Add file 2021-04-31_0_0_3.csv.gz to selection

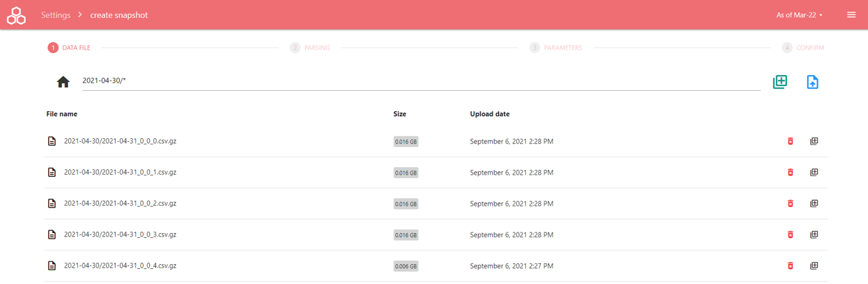(814, 234)
